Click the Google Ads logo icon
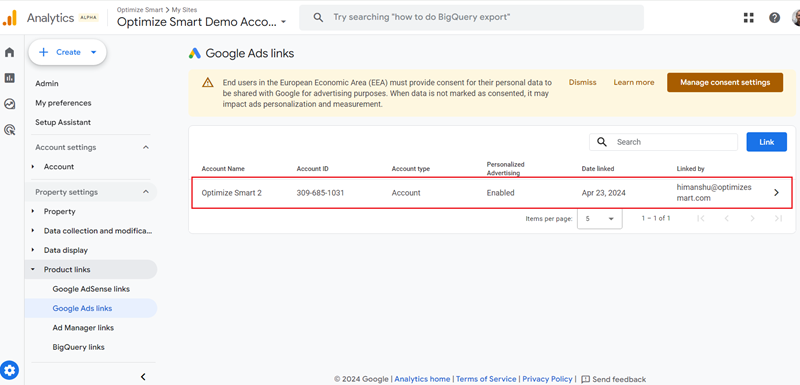 pos(194,53)
